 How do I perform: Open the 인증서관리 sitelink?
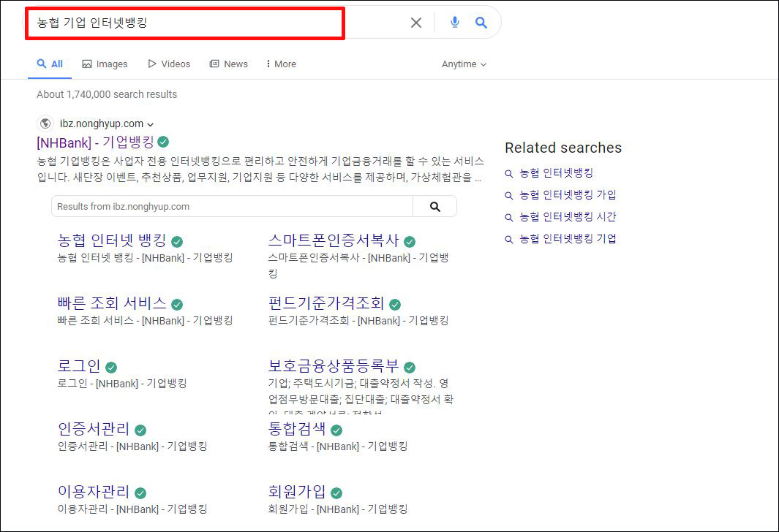click(x=94, y=429)
